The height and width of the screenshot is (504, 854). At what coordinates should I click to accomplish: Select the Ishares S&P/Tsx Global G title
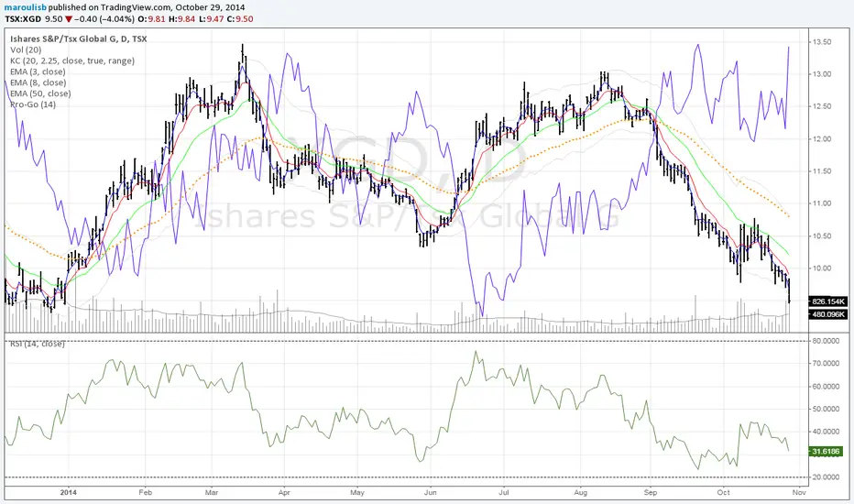[64, 38]
